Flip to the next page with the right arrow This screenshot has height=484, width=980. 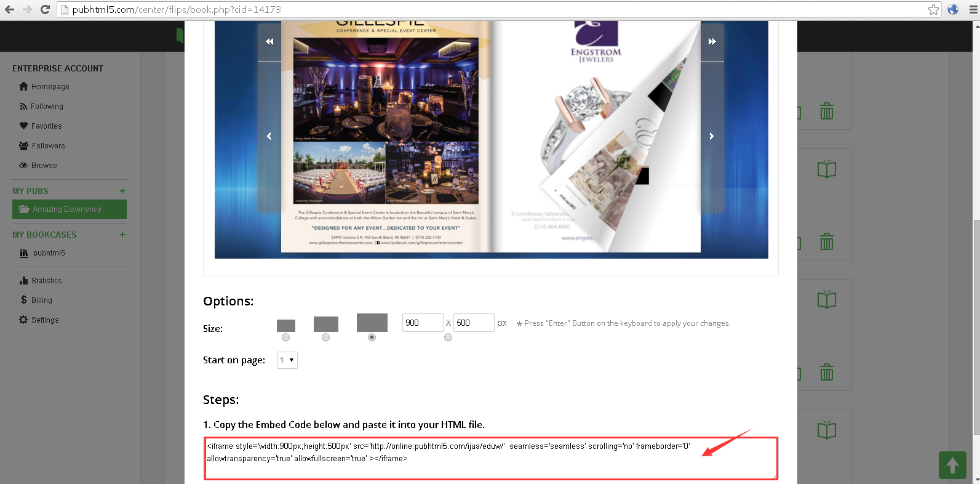pos(712,136)
